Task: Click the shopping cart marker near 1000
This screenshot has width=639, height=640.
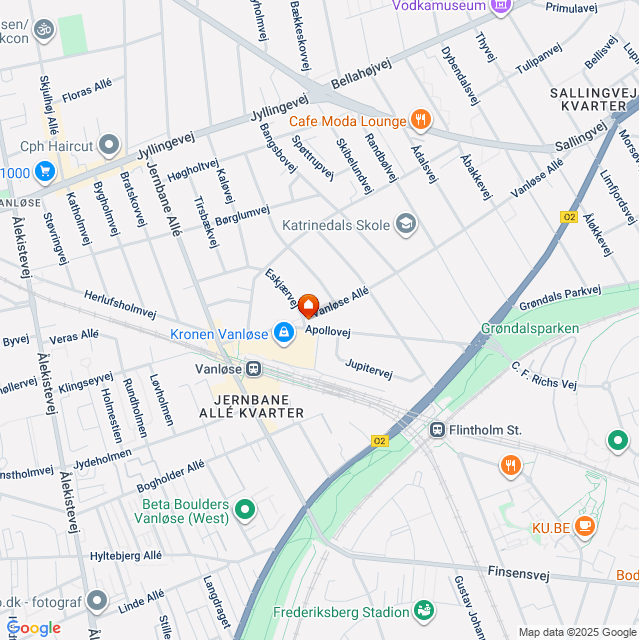Action: (x=45, y=172)
